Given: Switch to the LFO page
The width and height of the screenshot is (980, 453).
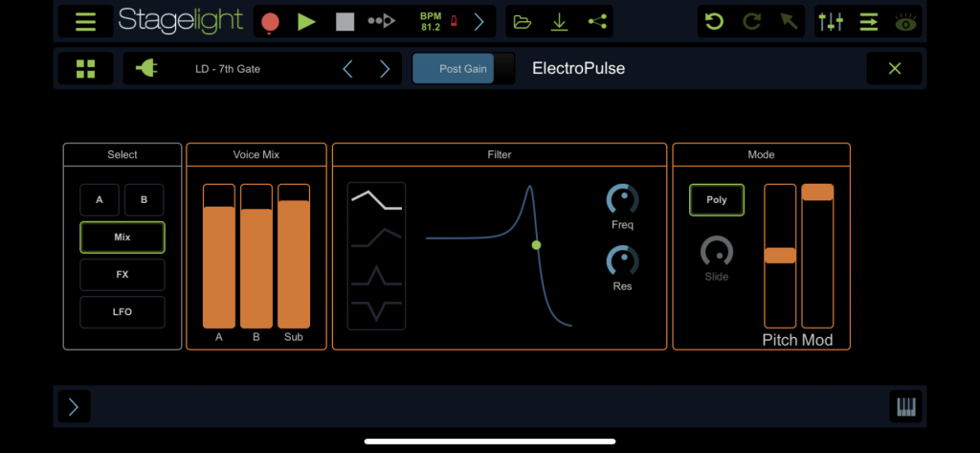Looking at the screenshot, I should 122,311.
